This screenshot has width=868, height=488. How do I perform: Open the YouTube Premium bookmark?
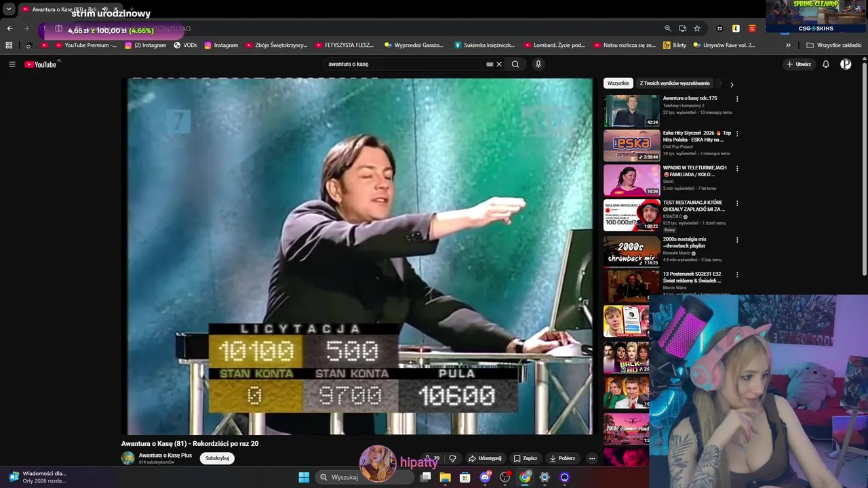pos(86,45)
